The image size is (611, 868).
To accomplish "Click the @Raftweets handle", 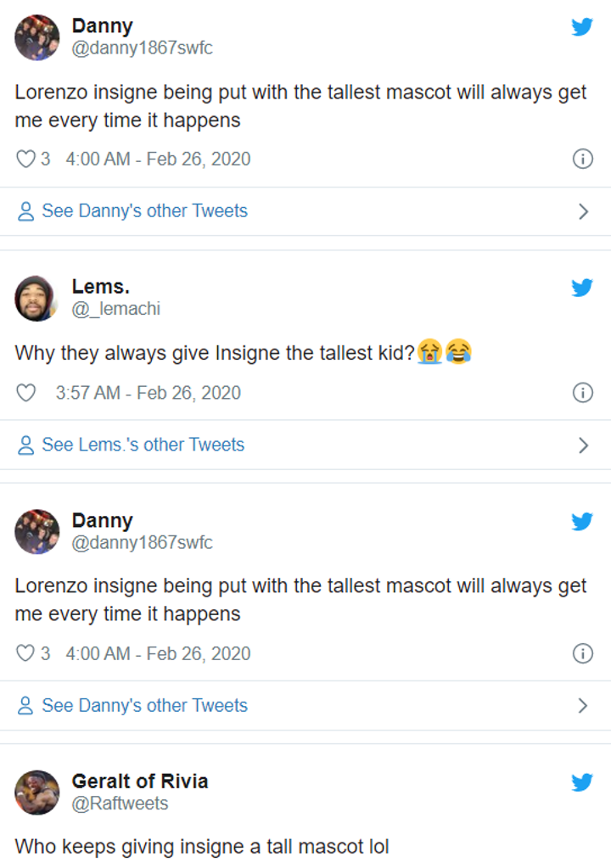I will tap(120, 804).
